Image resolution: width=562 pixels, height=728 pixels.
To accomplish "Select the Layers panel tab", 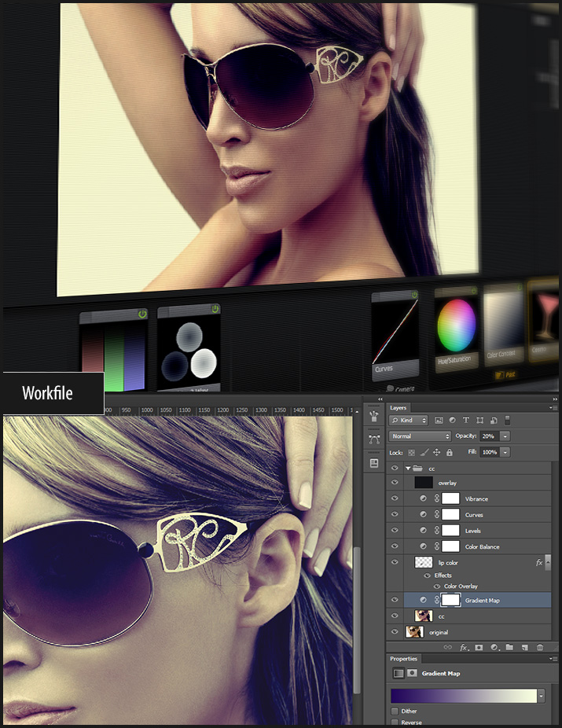I will click(x=399, y=408).
